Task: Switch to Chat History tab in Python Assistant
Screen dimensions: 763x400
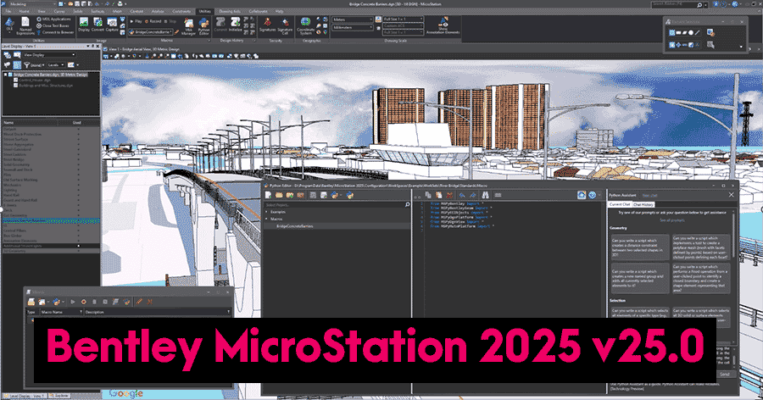Action: (643, 205)
